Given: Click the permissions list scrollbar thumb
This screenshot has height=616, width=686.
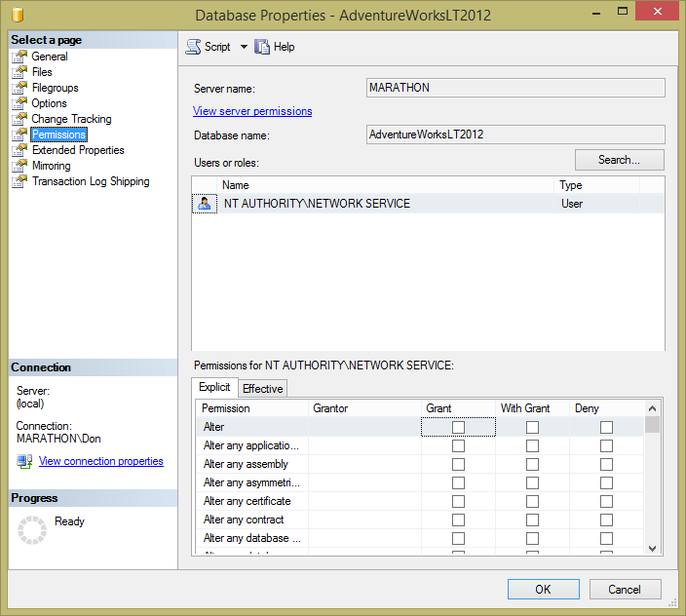Looking at the screenshot, I should (x=652, y=424).
